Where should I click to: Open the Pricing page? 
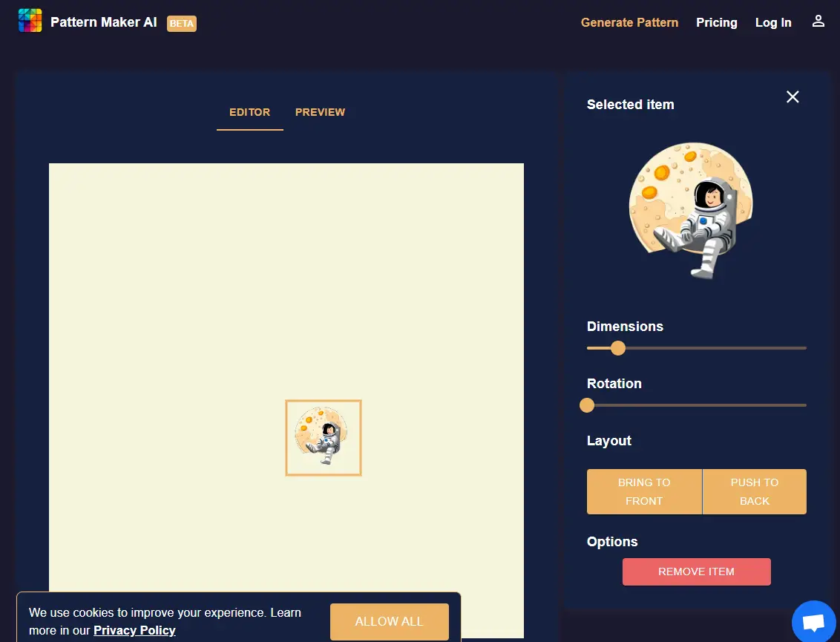click(716, 22)
